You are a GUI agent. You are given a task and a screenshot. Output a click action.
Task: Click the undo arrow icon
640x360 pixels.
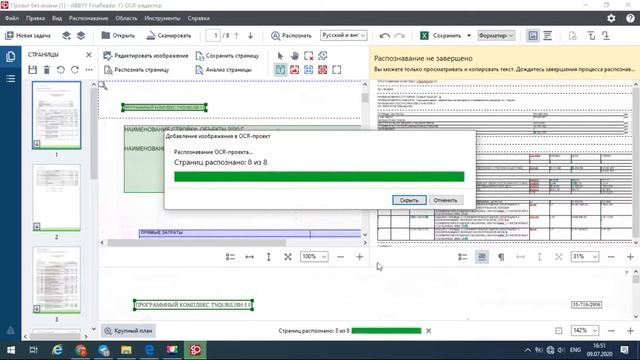pyautogui.click(x=384, y=36)
